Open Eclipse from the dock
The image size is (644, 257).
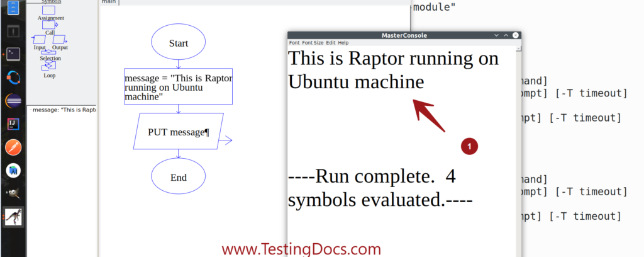click(x=14, y=100)
